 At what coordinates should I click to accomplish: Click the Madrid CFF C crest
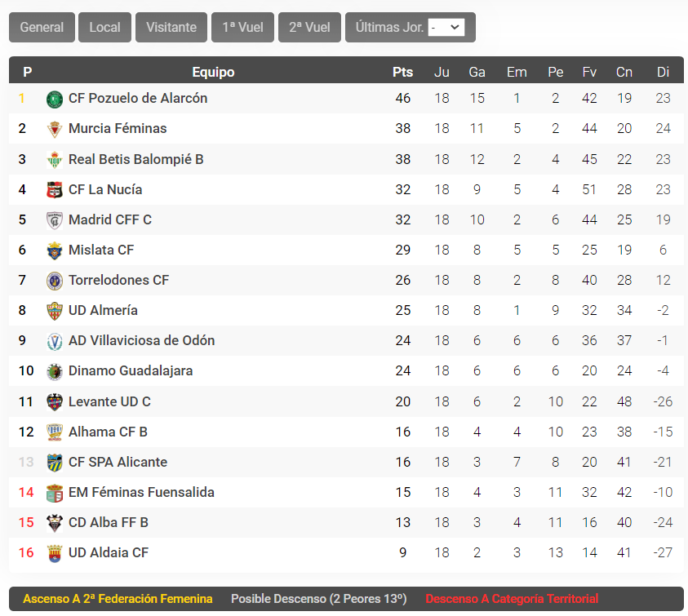pos(55,220)
